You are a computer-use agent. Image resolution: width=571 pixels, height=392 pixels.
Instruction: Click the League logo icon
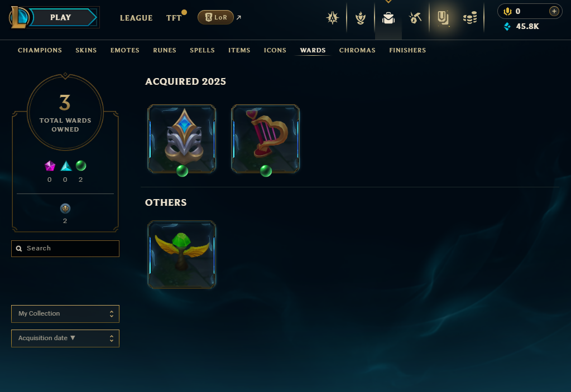18,17
